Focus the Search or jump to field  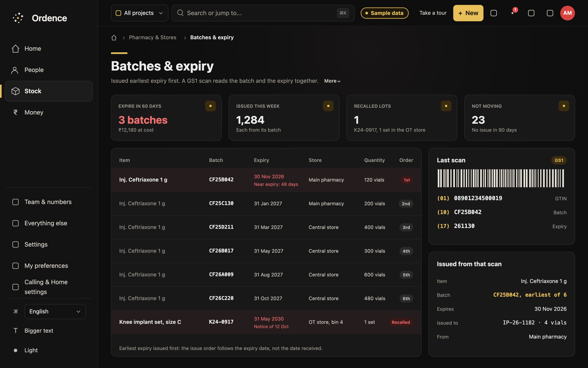(x=263, y=13)
